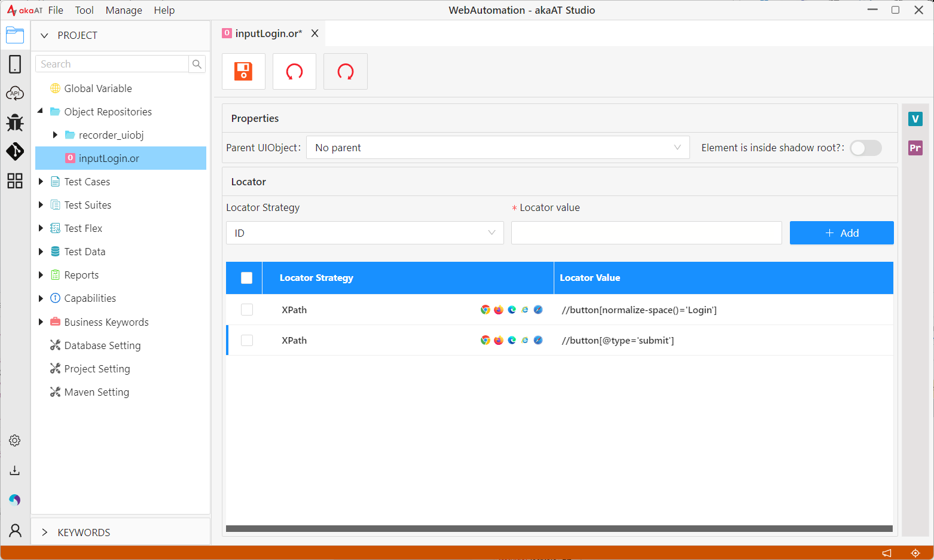Image resolution: width=934 pixels, height=560 pixels.
Task: Check the box for submit XPath row
Action: (246, 340)
